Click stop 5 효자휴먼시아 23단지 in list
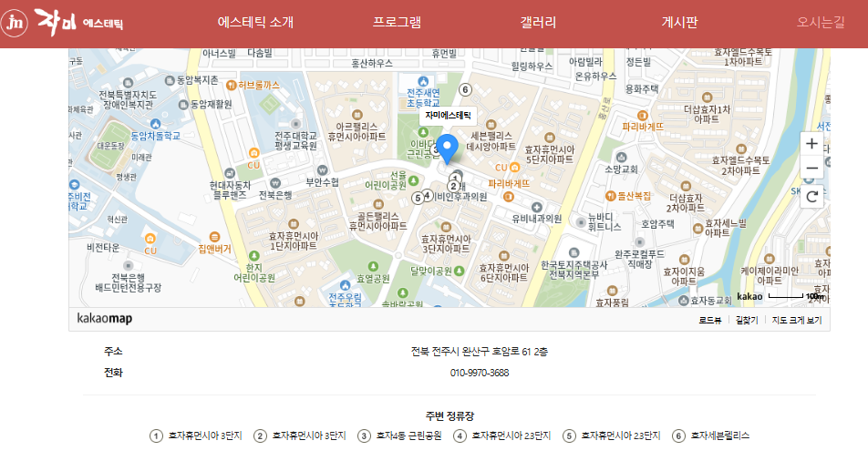The height and width of the screenshot is (451, 868). point(612,436)
